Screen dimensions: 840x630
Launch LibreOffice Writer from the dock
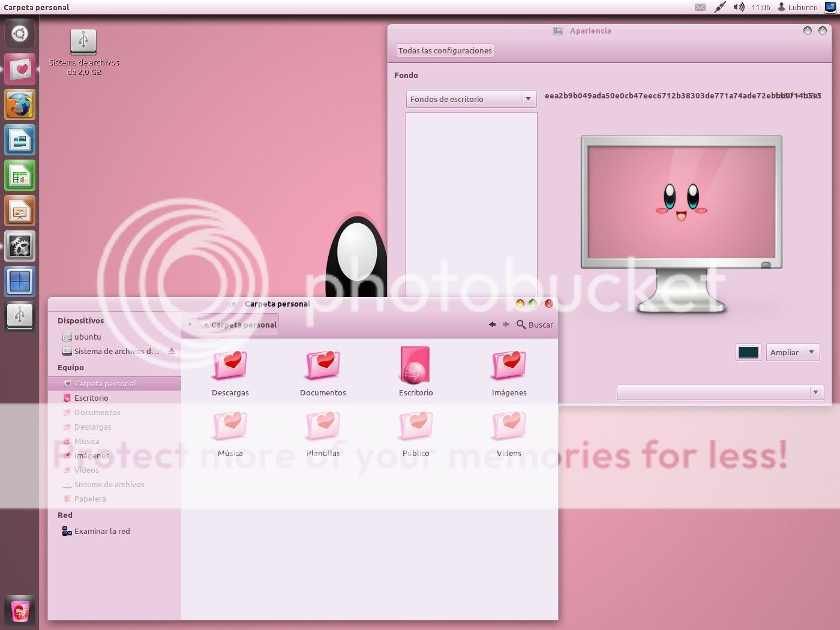point(20,140)
